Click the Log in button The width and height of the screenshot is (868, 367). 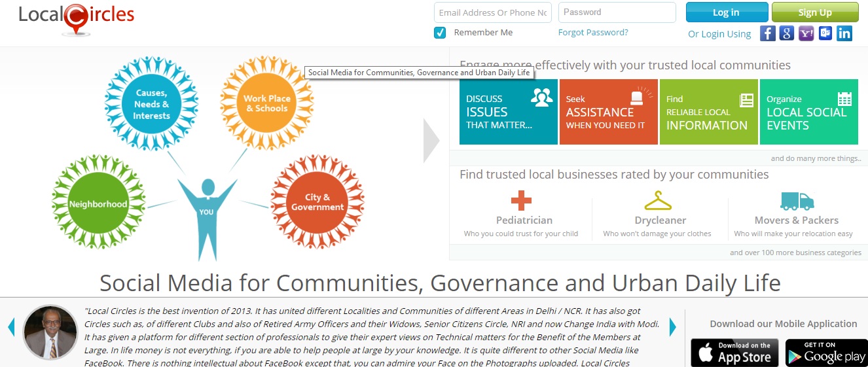pyautogui.click(x=727, y=12)
